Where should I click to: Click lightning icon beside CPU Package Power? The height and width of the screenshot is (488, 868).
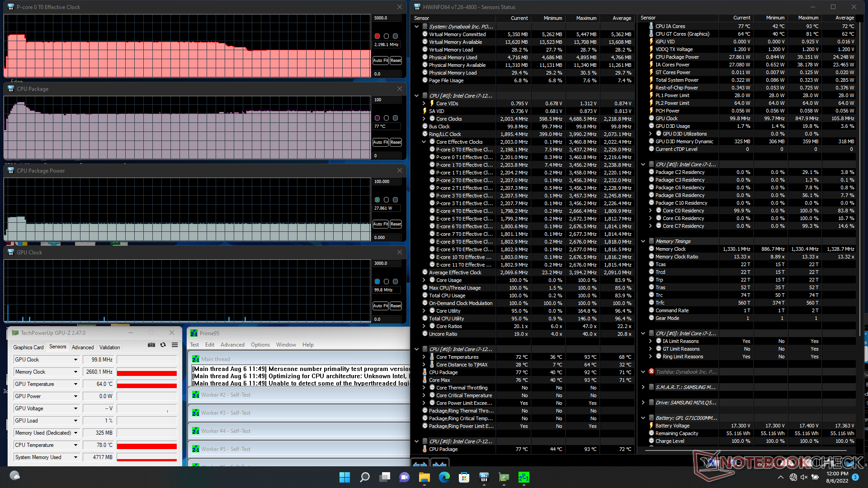[651, 57]
